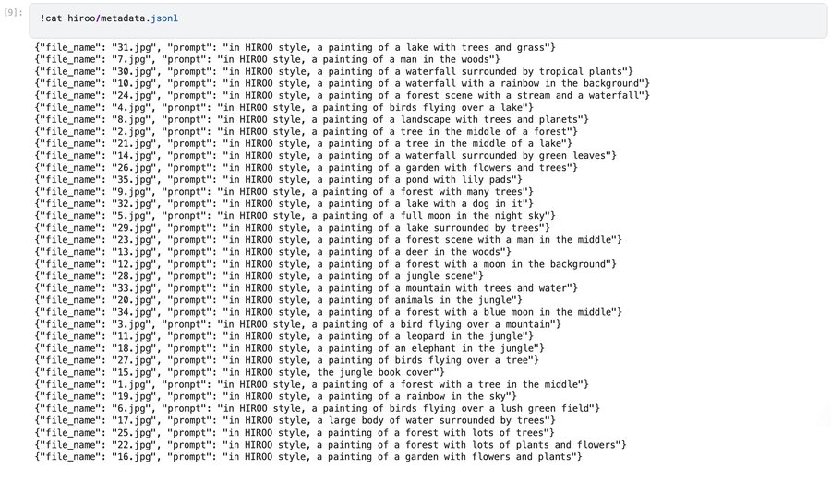Image resolution: width=831 pixels, height=504 pixels.
Task: Click the [9] cell execution prompt
Action: [12, 19]
